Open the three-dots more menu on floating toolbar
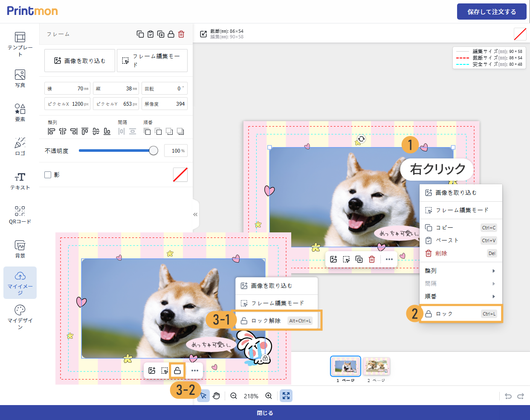530x420 pixels. coord(389,259)
